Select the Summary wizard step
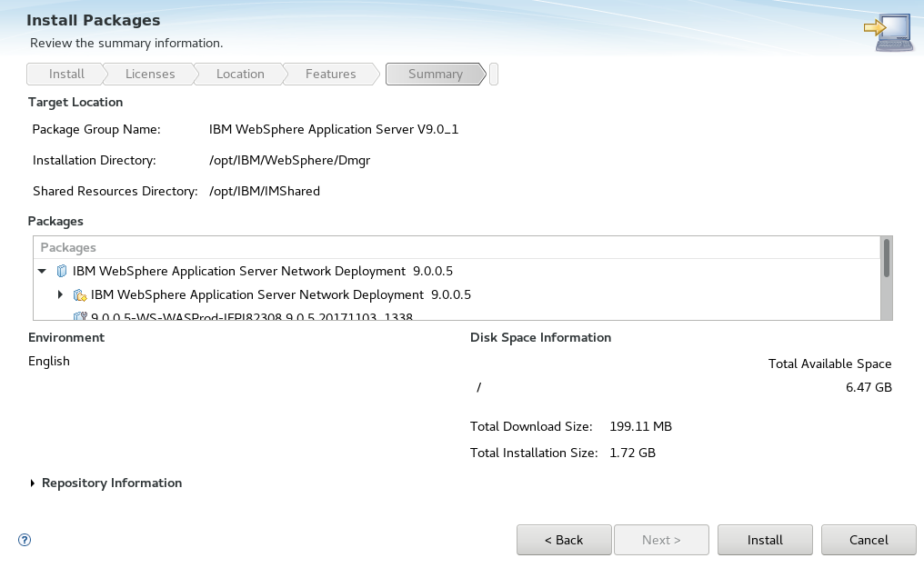Screen dimensions: 924x568 tap(436, 75)
